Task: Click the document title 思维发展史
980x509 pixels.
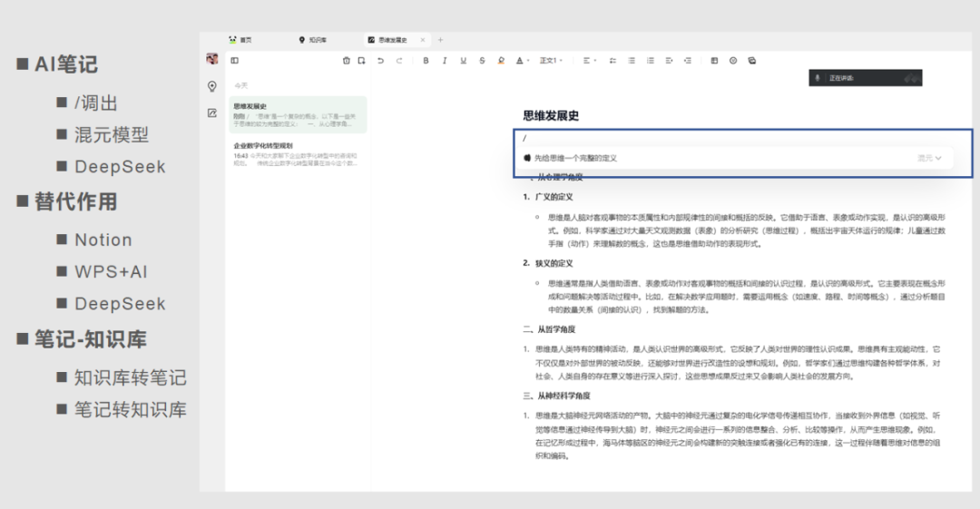Action: point(551,116)
